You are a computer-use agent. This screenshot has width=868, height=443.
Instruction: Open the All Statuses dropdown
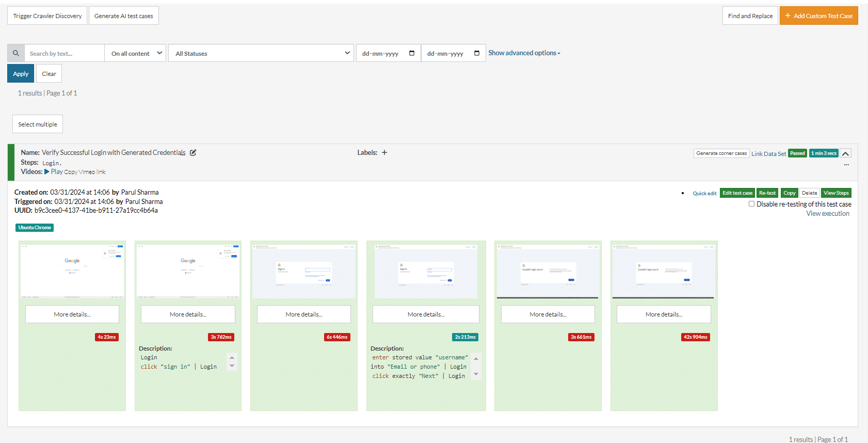pyautogui.click(x=261, y=53)
